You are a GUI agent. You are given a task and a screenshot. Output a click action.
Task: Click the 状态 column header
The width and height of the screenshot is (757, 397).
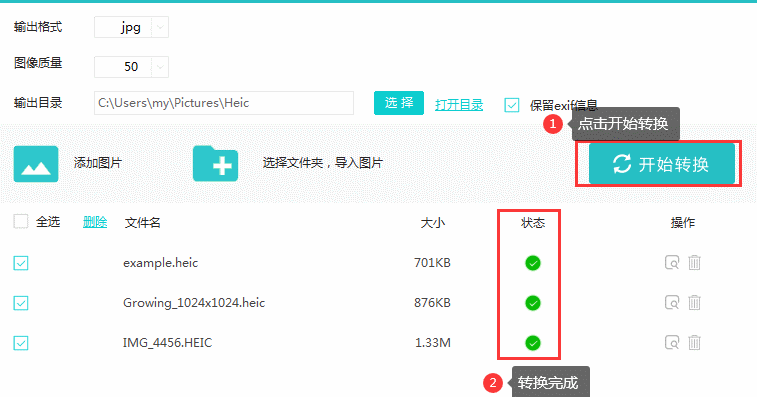click(533, 223)
